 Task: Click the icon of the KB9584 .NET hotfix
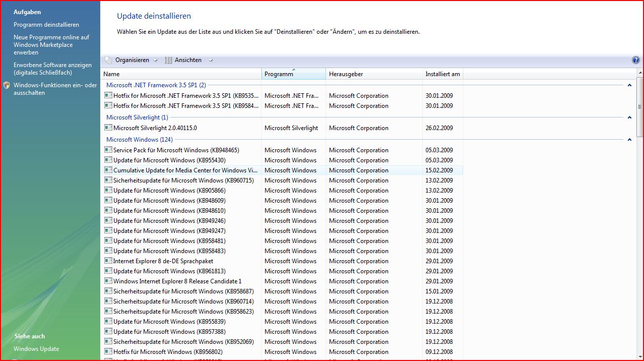(x=108, y=105)
